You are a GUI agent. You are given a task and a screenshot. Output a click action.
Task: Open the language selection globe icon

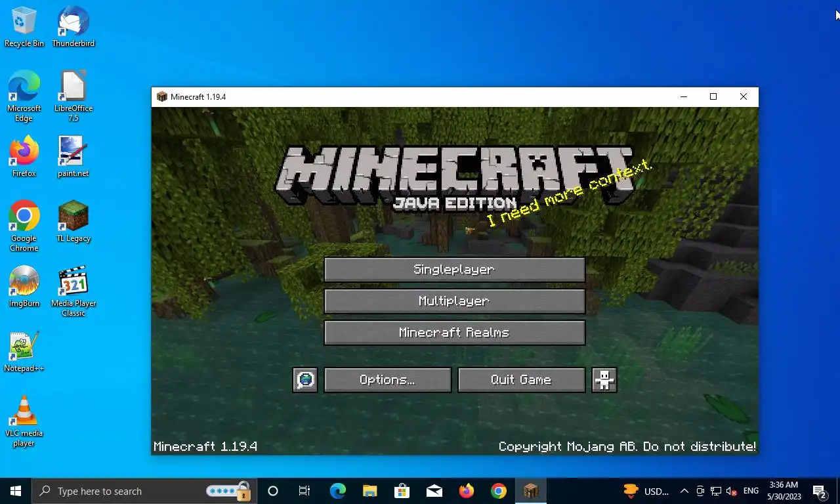(305, 380)
